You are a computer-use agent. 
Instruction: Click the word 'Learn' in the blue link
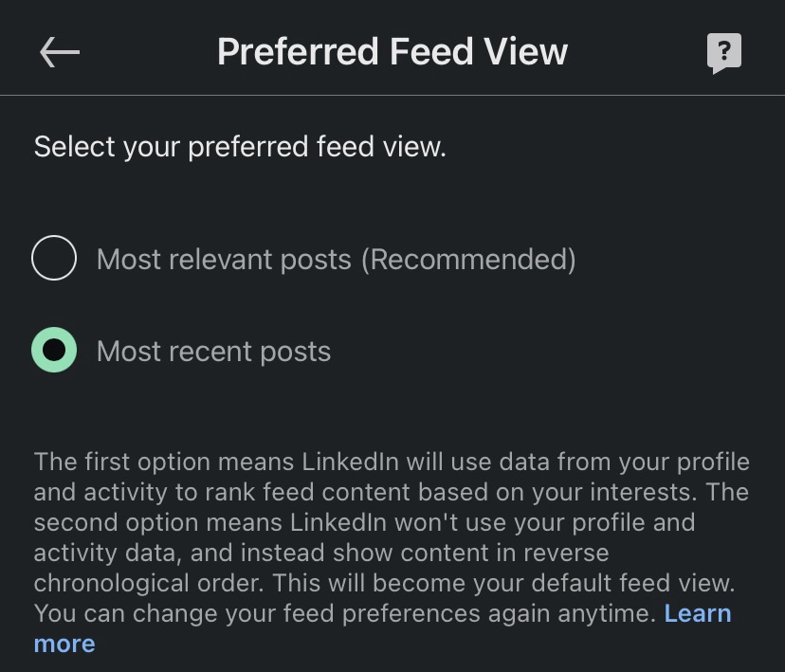click(x=697, y=613)
